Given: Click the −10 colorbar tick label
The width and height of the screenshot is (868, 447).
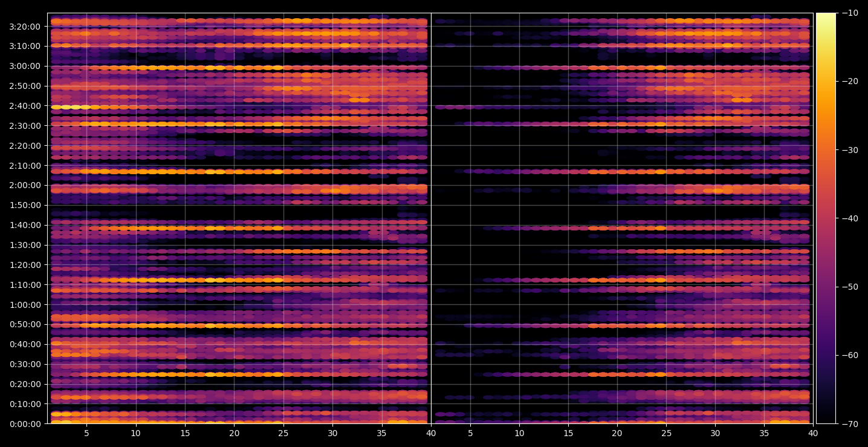Looking at the screenshot, I should 849,13.
